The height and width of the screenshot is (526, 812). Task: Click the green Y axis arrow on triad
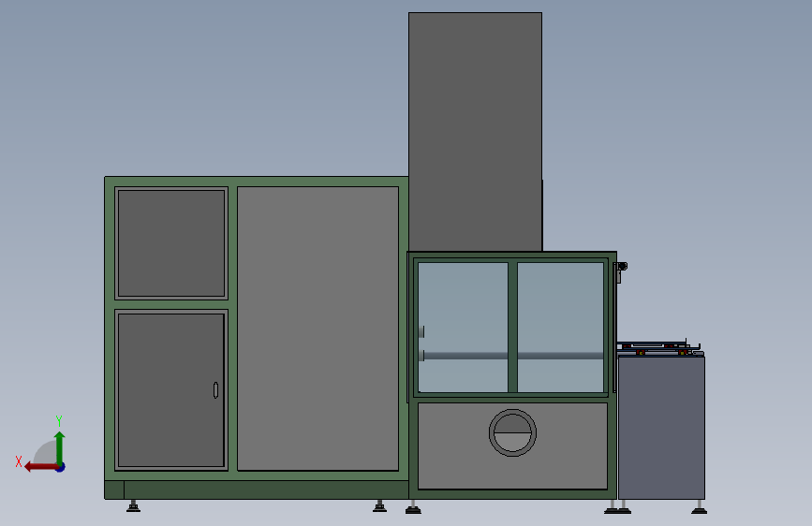coord(60,447)
